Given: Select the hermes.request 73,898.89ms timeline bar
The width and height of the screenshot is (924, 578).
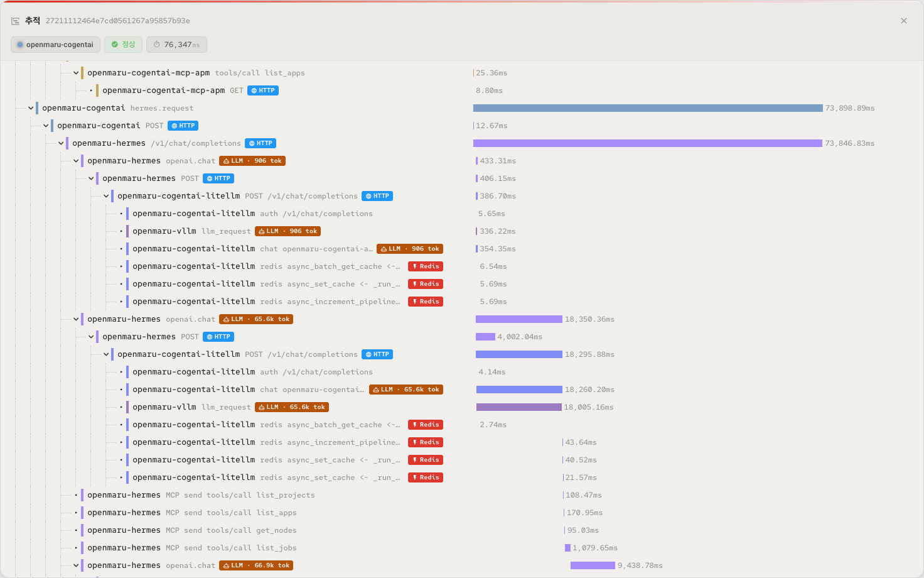Looking at the screenshot, I should tap(648, 108).
